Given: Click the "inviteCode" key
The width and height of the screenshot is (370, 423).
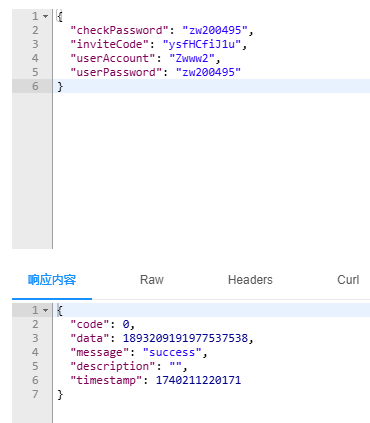Looking at the screenshot, I should pyautogui.click(x=110, y=44).
